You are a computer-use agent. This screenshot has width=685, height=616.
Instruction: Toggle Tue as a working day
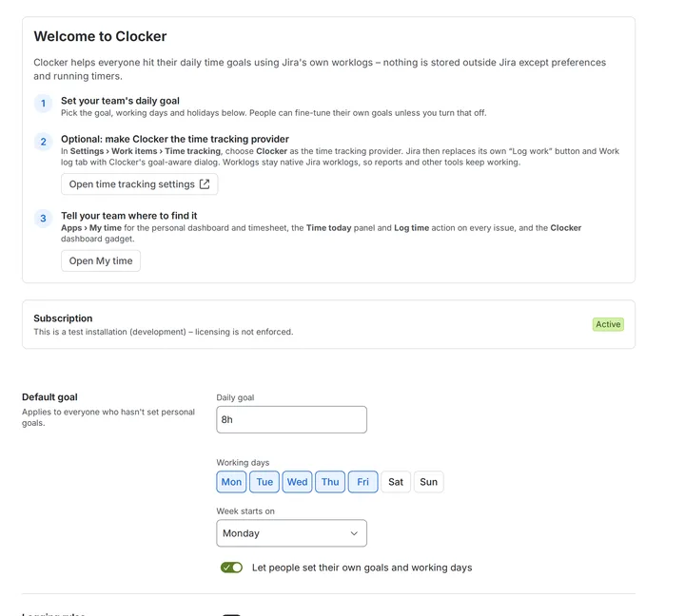tap(264, 482)
